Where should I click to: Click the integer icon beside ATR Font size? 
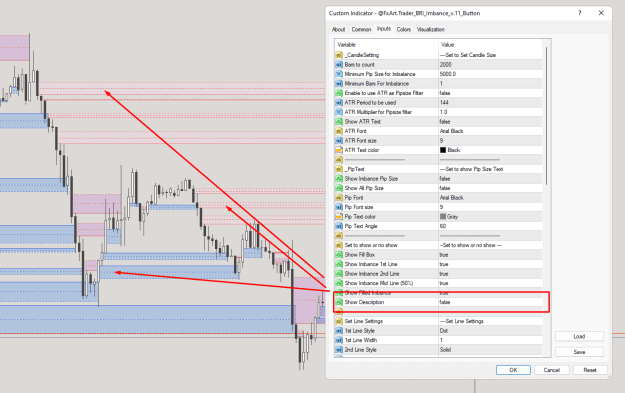coord(339,141)
